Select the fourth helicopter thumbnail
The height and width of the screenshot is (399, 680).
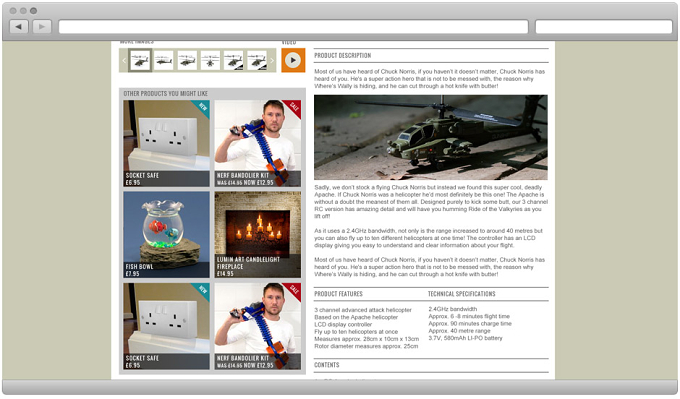click(x=210, y=60)
